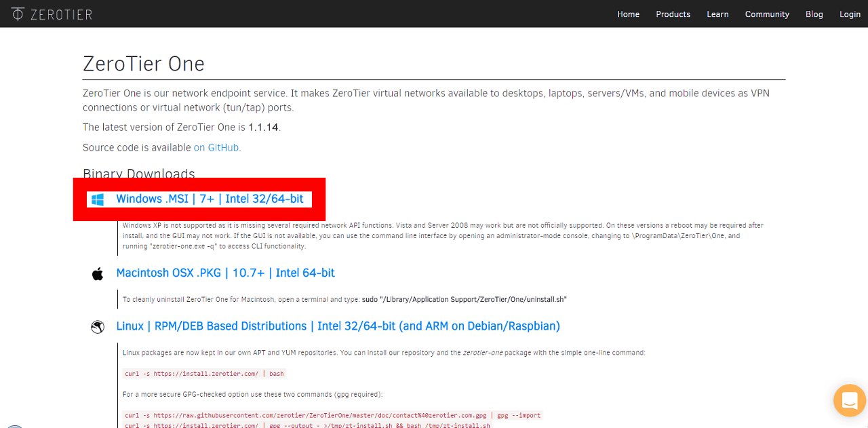This screenshot has width=868, height=428.
Task: Click the ZeroTier logo in header
Action: 52,14
